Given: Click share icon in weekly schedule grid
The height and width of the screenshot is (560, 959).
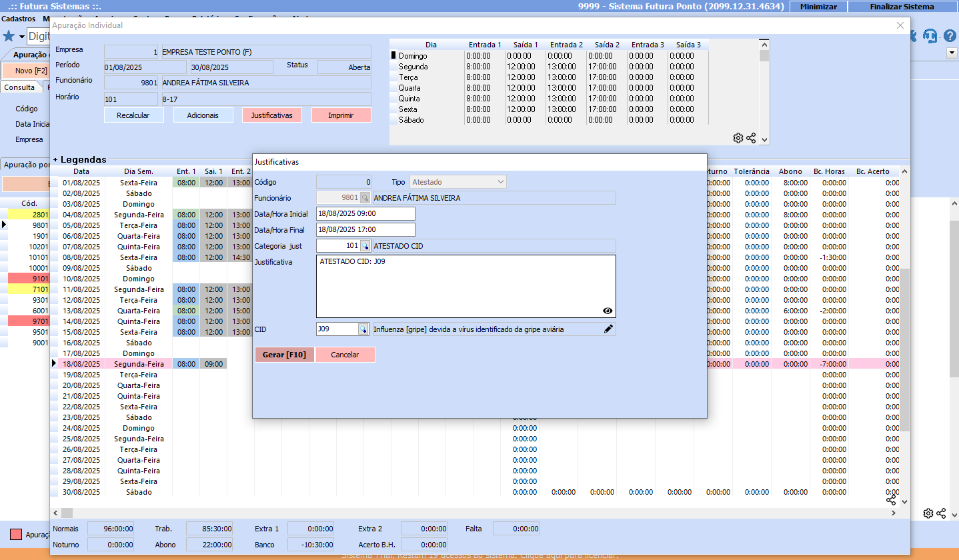Looking at the screenshot, I should coord(751,138).
